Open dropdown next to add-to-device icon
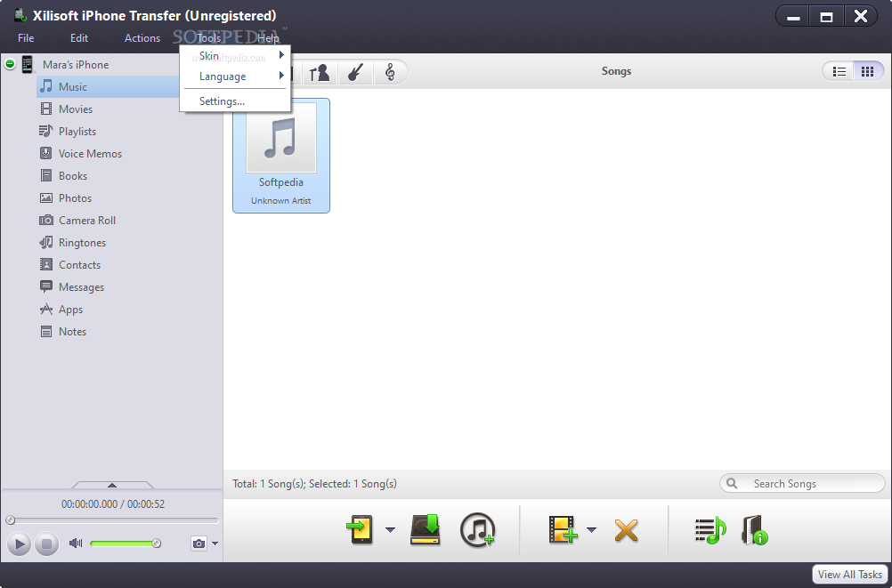 390,529
